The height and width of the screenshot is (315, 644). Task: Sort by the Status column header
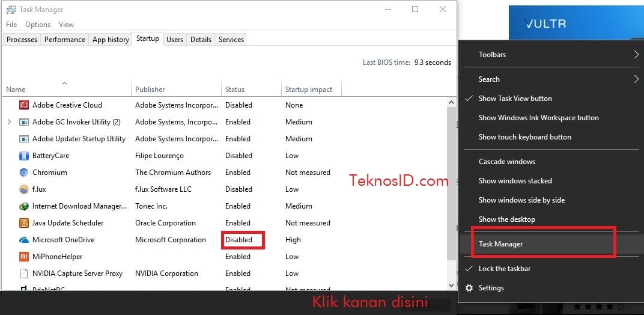(251, 89)
